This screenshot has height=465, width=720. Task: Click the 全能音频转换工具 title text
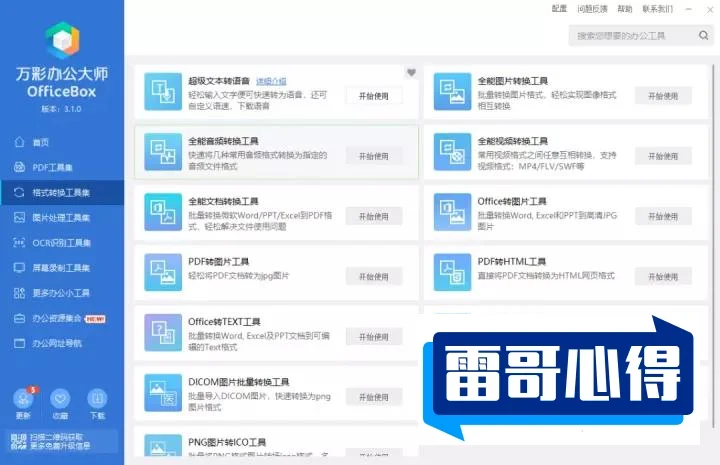pos(223,141)
